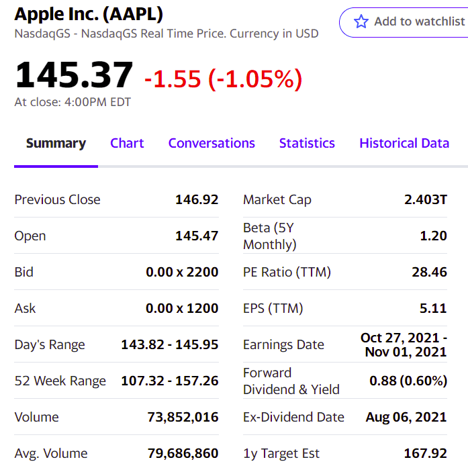The width and height of the screenshot is (468, 476).
Task: Click the Bid label
Action: [24, 272]
